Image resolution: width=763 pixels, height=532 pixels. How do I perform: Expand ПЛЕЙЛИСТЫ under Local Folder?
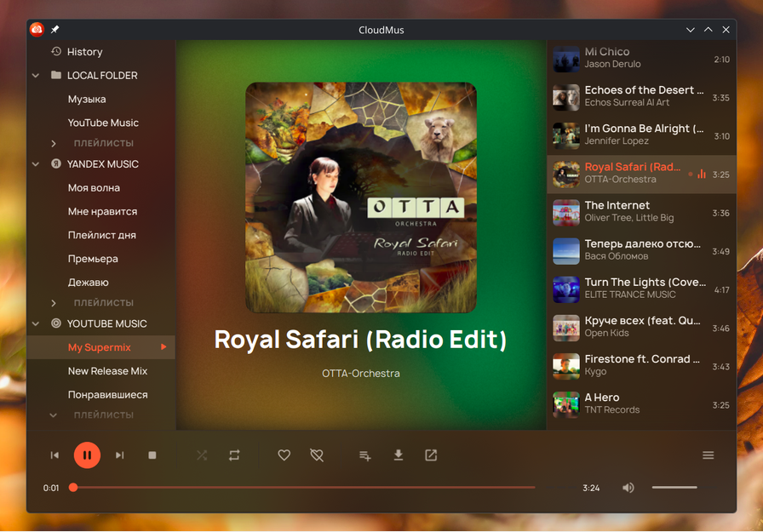54,144
